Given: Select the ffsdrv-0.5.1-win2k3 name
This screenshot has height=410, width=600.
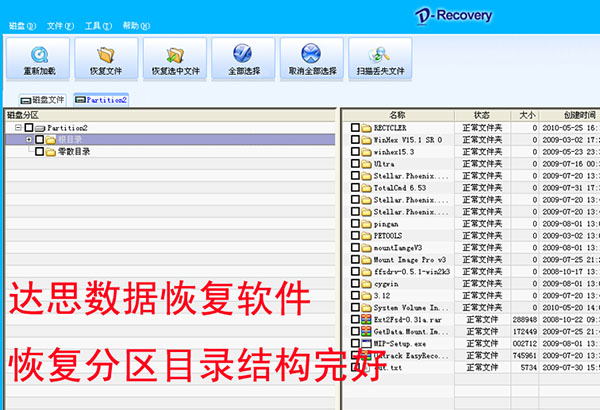Looking at the screenshot, I should (x=412, y=272).
